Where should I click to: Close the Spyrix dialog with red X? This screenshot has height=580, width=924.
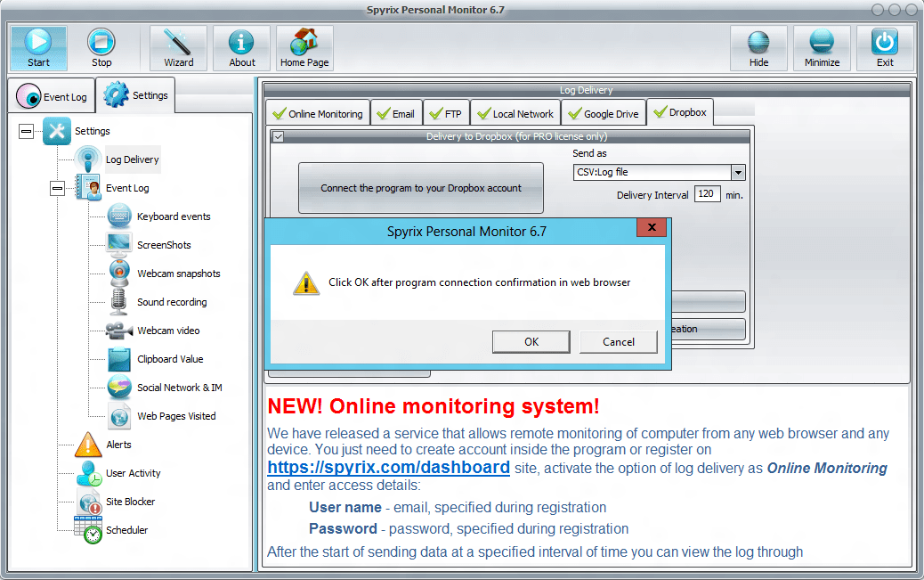(x=651, y=227)
